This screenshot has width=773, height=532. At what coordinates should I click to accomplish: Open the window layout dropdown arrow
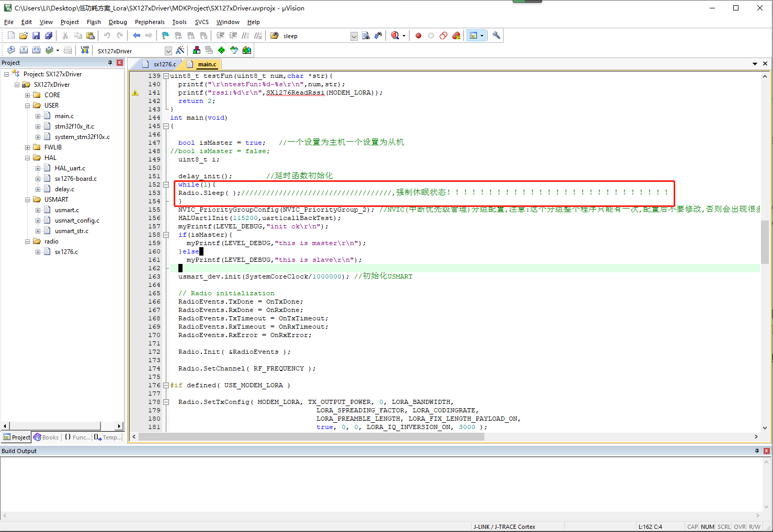pyautogui.click(x=482, y=36)
